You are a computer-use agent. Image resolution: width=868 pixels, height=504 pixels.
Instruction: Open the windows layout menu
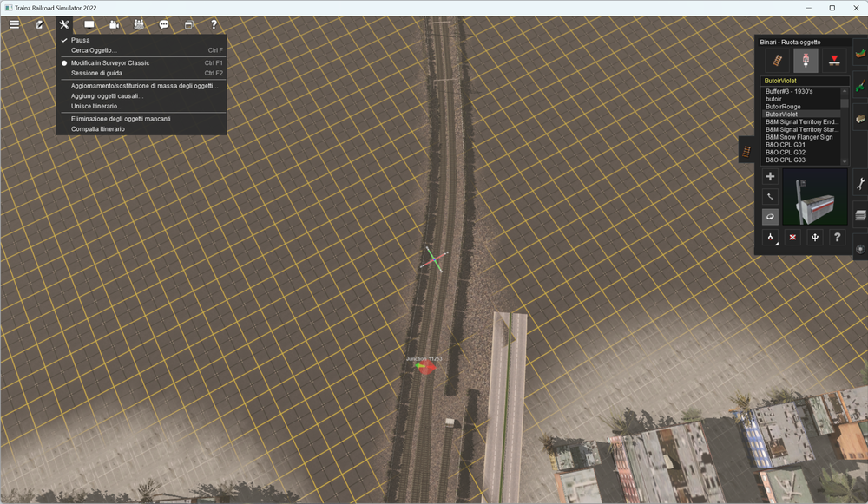[x=188, y=24]
